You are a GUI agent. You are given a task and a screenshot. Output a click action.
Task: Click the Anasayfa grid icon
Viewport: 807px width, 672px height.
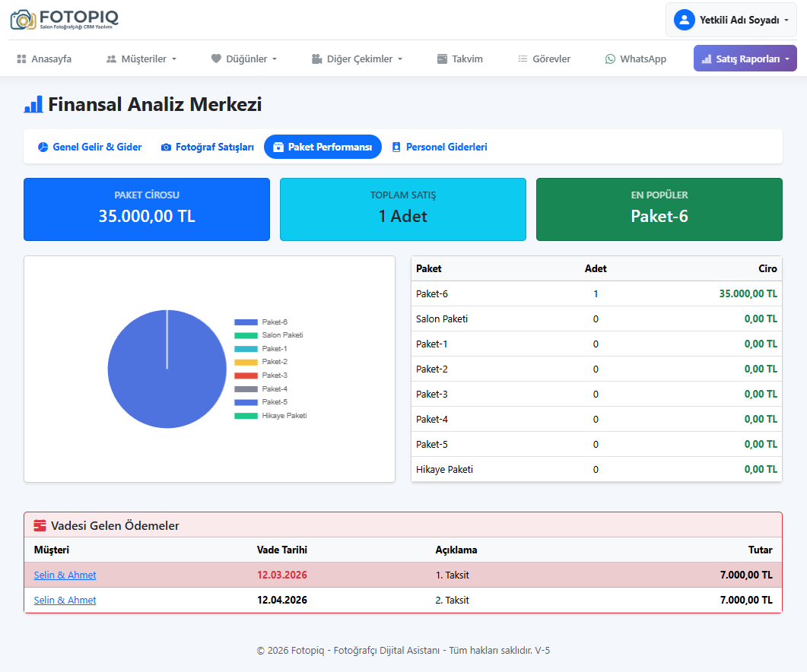21,59
